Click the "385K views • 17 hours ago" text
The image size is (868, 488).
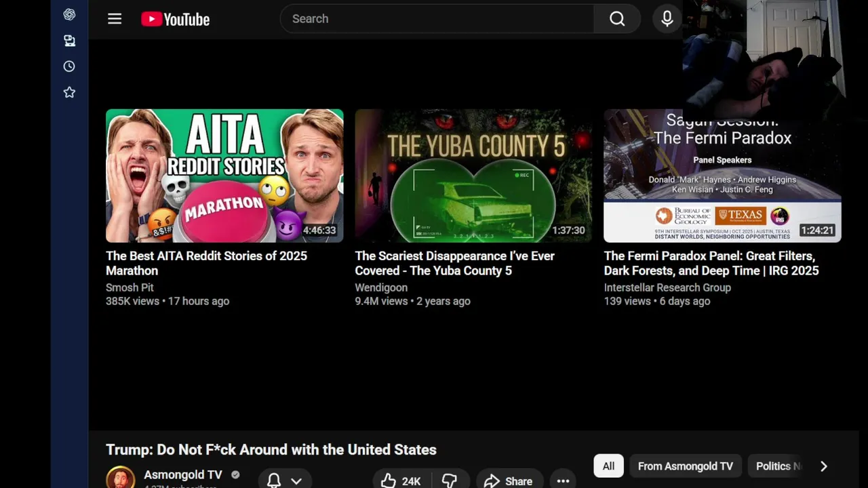[167, 301]
